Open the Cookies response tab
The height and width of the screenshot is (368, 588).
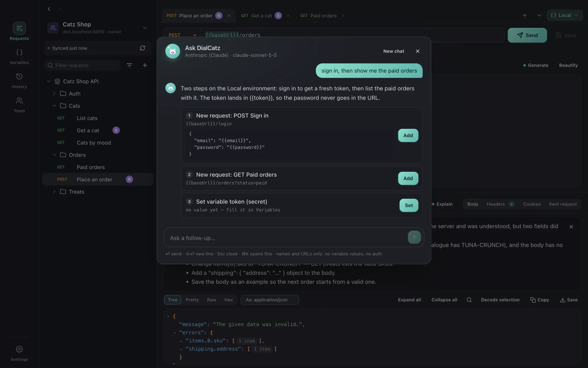coord(532,204)
